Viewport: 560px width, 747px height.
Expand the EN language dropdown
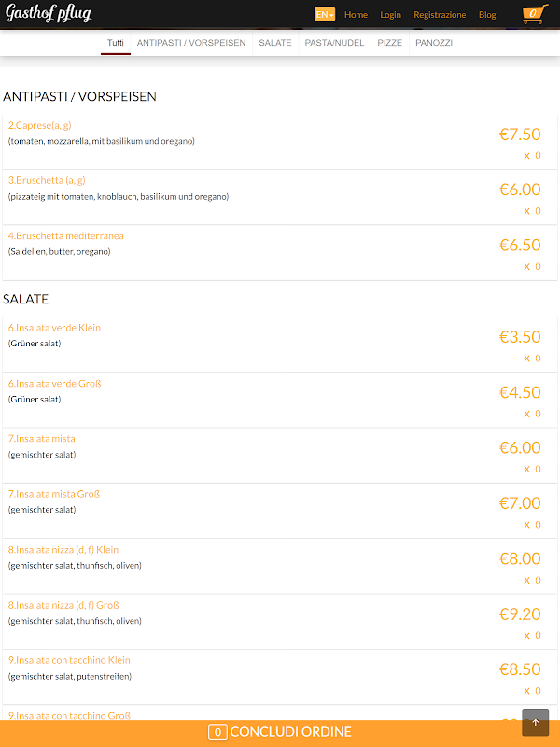coord(324,15)
